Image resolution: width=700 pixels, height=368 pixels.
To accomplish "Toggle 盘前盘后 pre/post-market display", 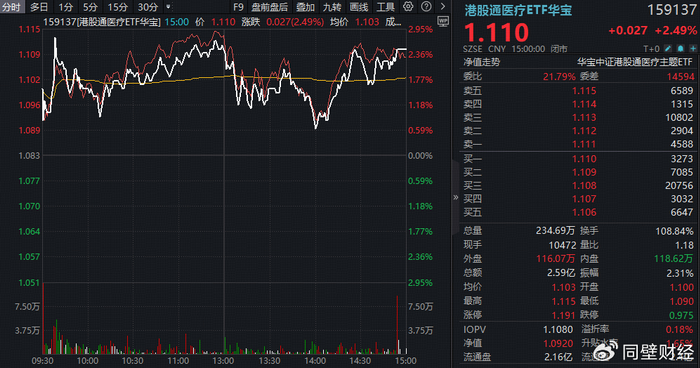I will [270, 7].
